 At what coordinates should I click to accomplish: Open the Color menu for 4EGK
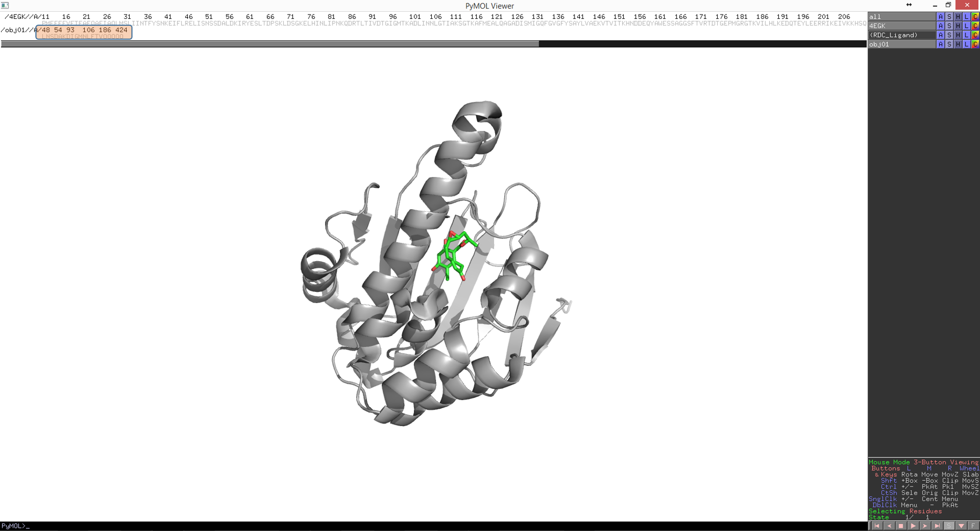point(975,26)
